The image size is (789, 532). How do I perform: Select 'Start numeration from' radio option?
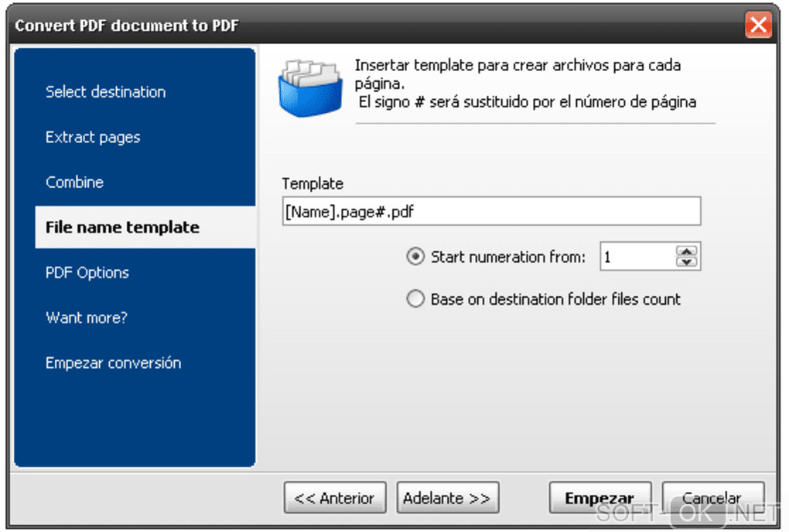point(415,257)
